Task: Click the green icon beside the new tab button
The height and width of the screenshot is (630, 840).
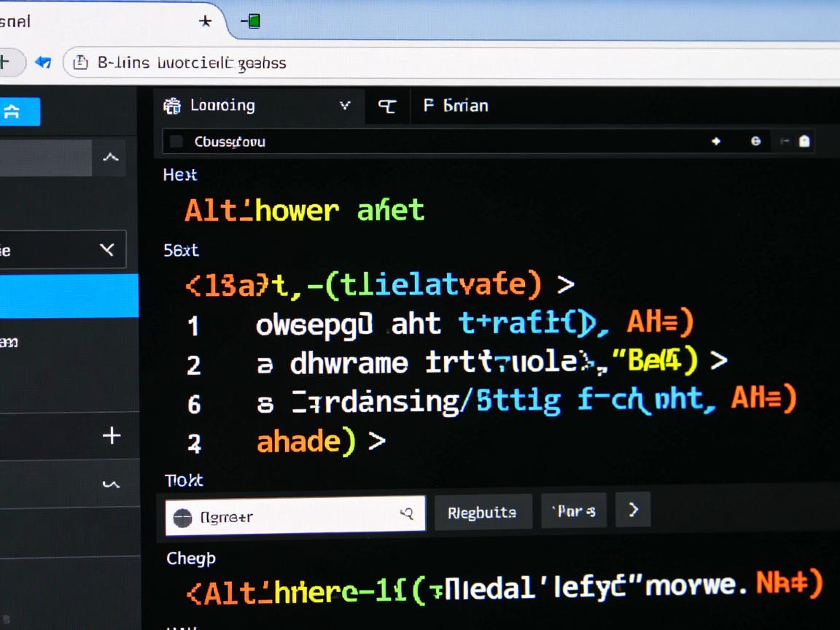Action: 252,21
